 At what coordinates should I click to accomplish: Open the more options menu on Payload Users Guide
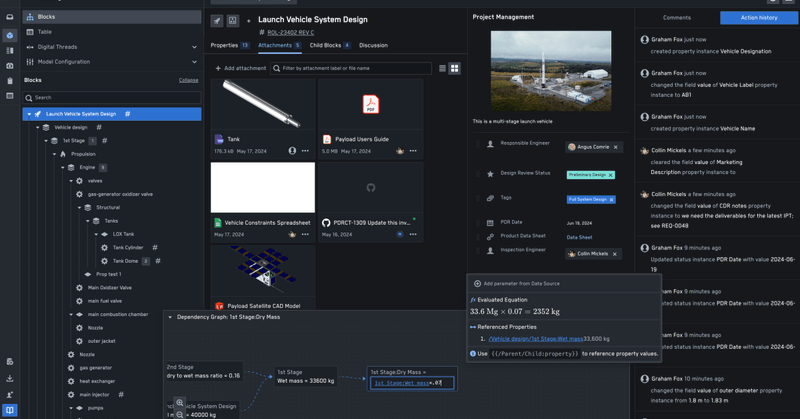click(x=413, y=151)
